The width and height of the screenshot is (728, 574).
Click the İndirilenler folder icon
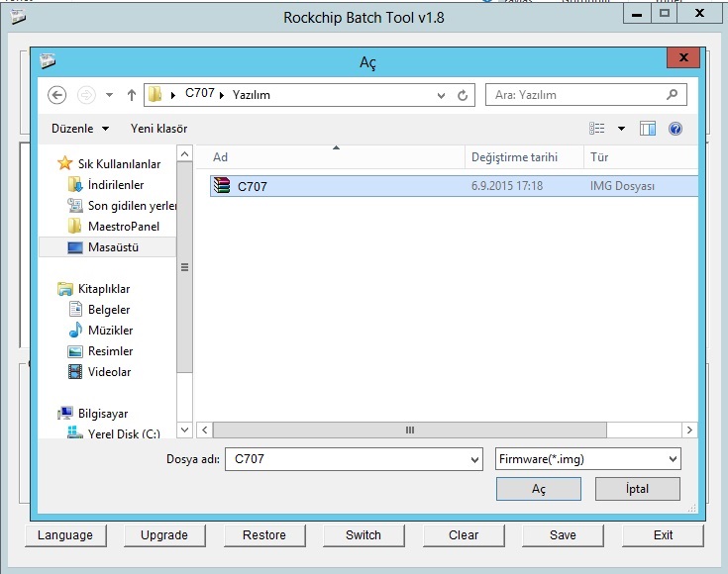tap(74, 184)
